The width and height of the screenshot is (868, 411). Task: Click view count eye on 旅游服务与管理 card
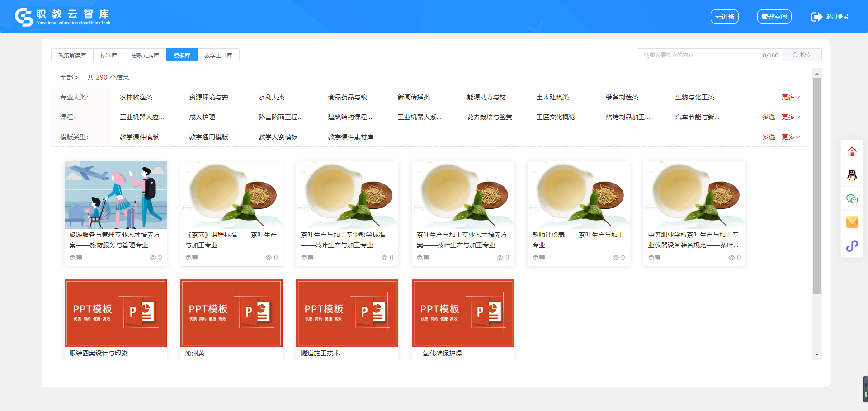pyautogui.click(x=153, y=258)
